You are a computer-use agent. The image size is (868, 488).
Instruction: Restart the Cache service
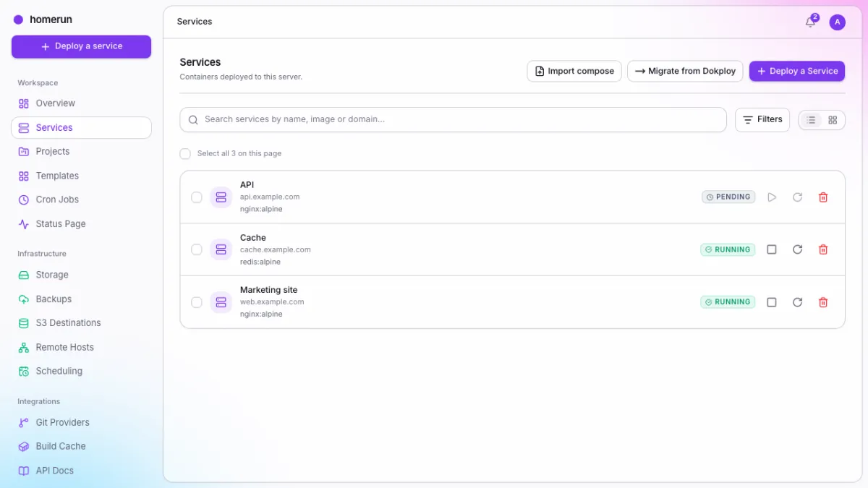click(x=797, y=249)
